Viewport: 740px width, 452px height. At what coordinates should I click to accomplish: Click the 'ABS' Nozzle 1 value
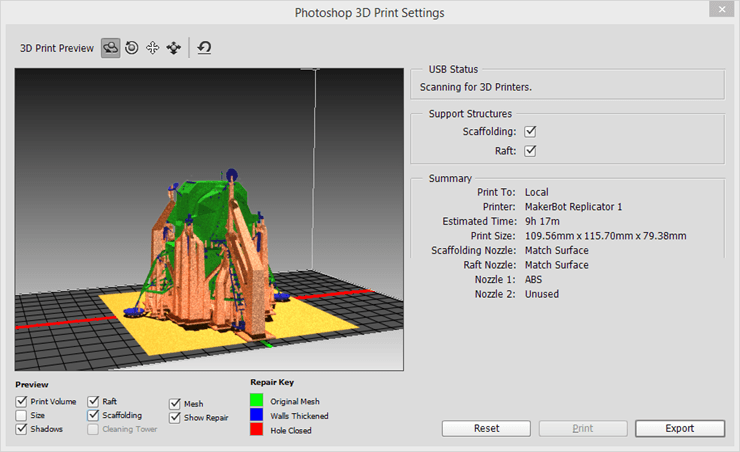pyautogui.click(x=534, y=280)
